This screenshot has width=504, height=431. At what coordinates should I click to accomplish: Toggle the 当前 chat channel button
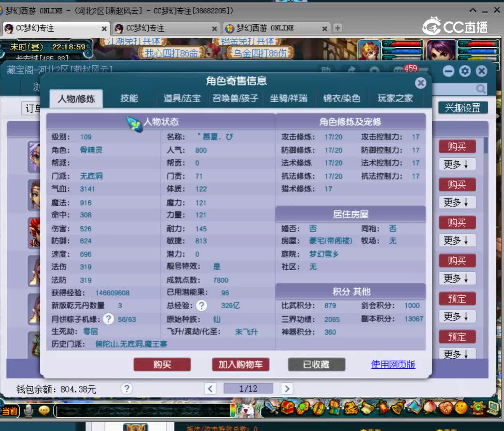pos(10,411)
